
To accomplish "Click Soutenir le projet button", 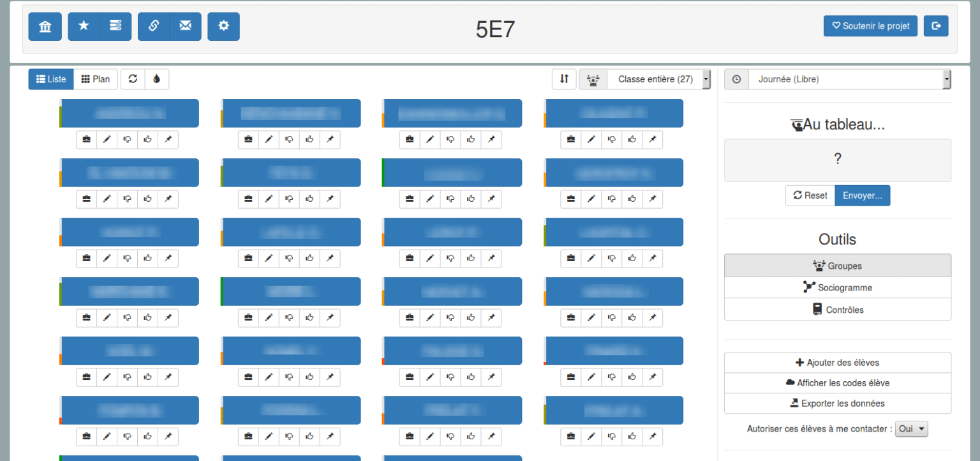I will click(870, 26).
